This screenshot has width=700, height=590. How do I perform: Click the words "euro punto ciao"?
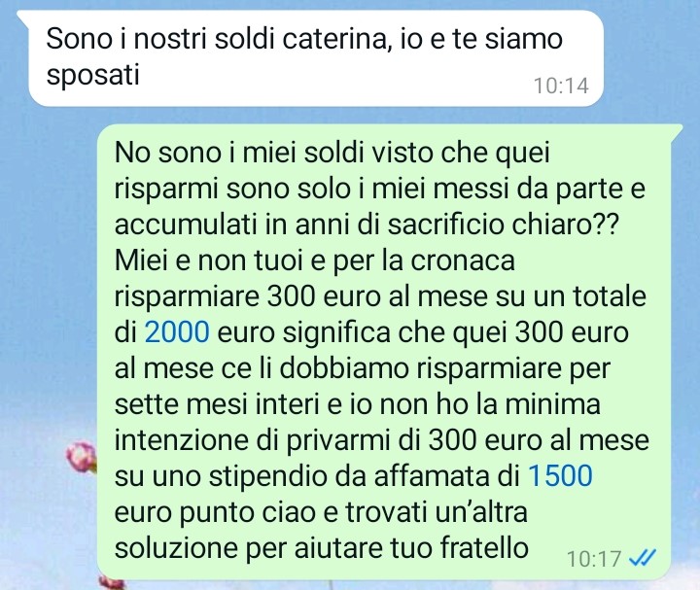click(x=215, y=512)
